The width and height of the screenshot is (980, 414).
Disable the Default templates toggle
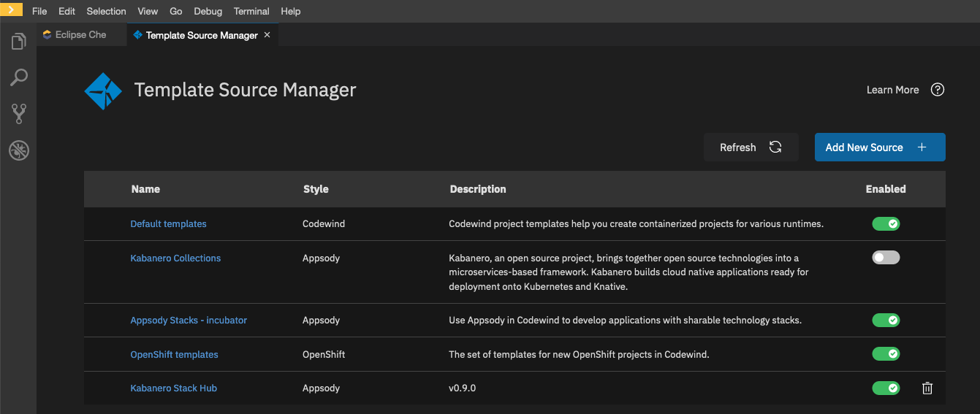click(886, 223)
